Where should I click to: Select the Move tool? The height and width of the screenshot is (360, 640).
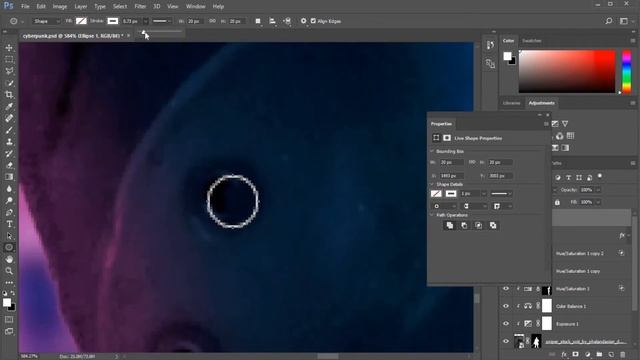pos(9,48)
